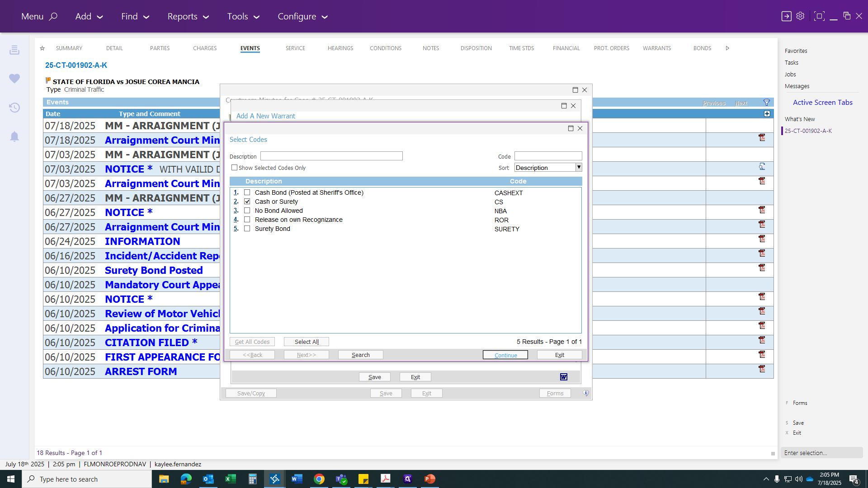This screenshot has height=488, width=868.
Task: Open Windows Start menu
Action: point(11,479)
